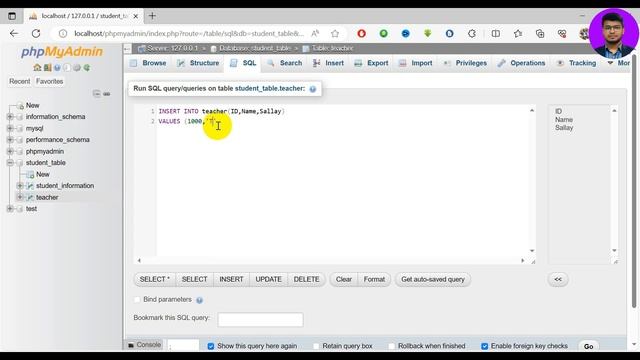Screen dimensions: 640x360
Task: Toggle browser split screen icon
Action: [x=496, y=33]
